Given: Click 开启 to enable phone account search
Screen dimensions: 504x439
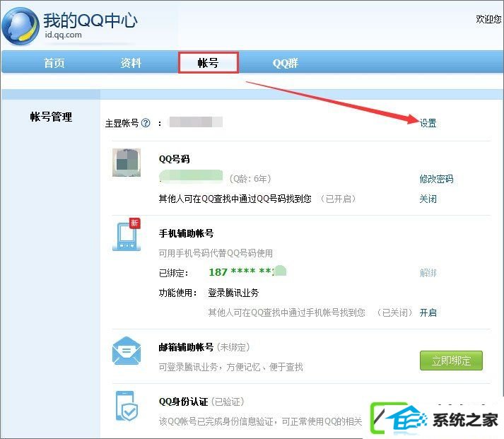Looking at the screenshot, I should 428,312.
